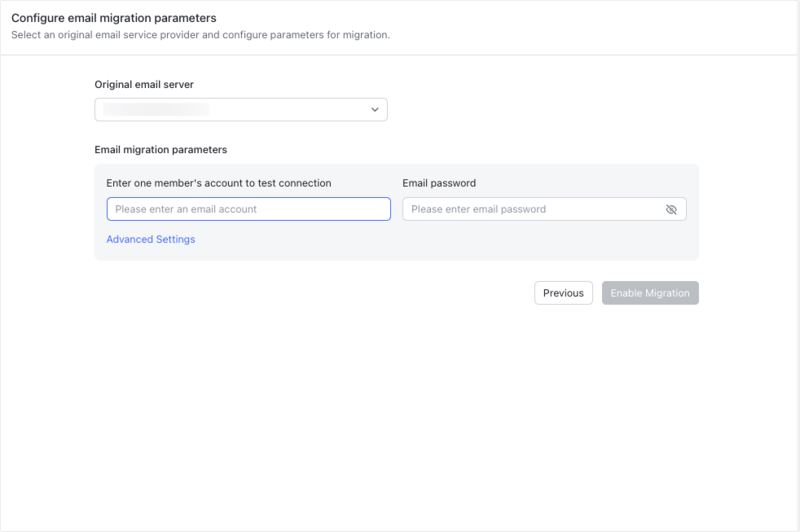800x532 pixels.
Task: Open Advanced Settings link
Action: [151, 240]
